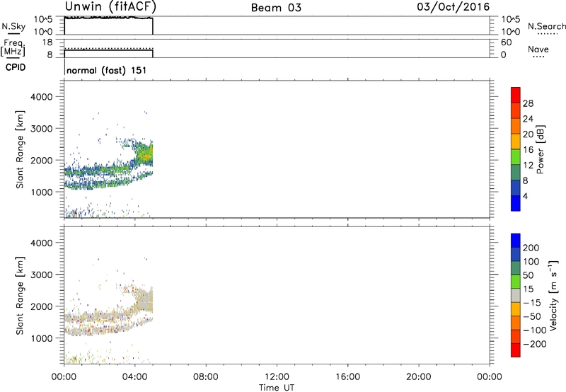Click the '20:00' time tick label
The height and width of the screenshot is (392, 566).
click(419, 377)
